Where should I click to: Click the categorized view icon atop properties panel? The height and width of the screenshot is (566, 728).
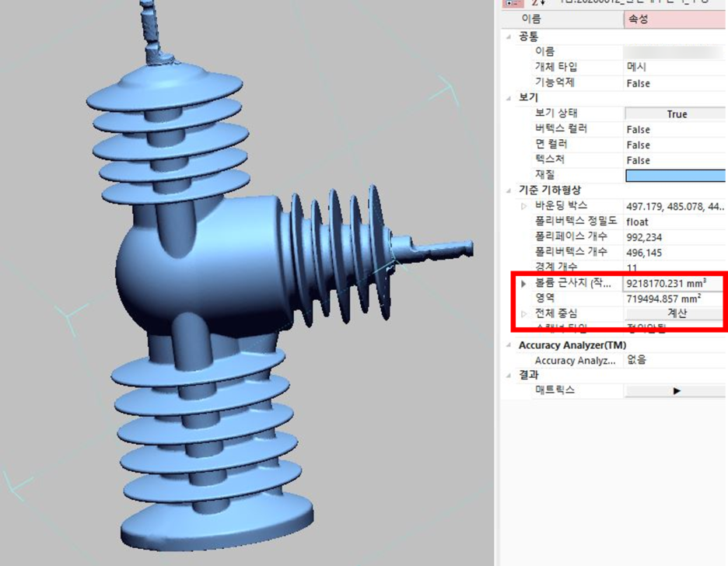513,3
